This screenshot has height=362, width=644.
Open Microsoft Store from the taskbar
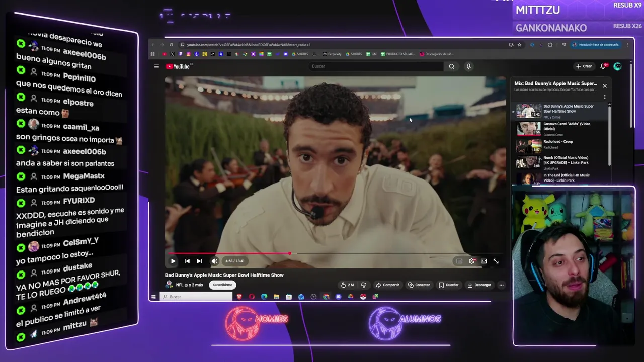(x=289, y=297)
